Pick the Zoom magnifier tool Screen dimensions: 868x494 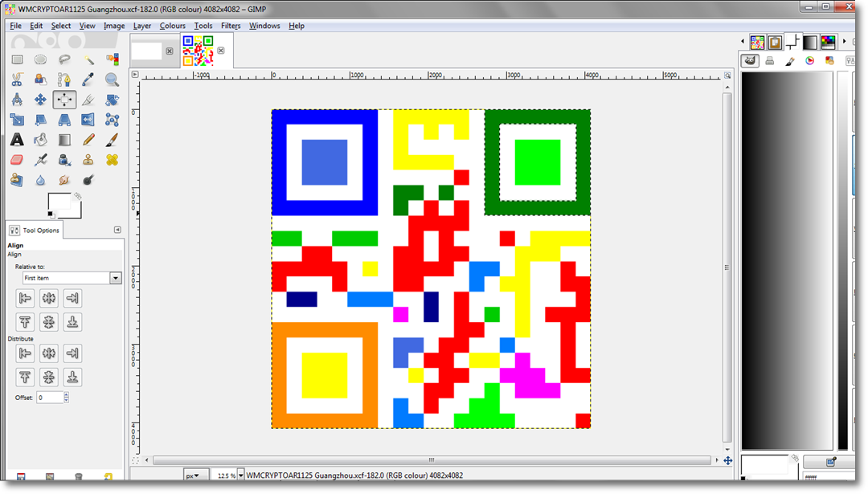point(112,80)
